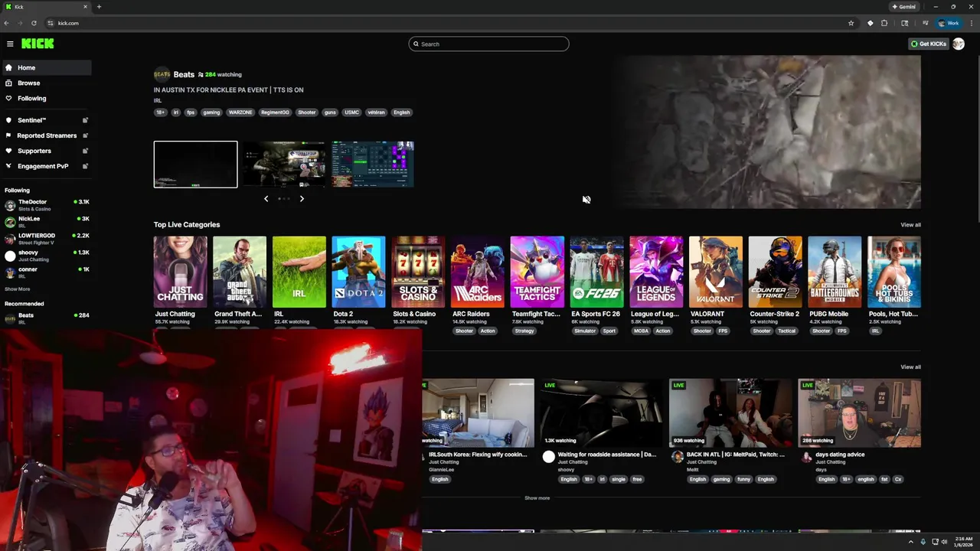Open Browse in the sidebar
Image resolution: width=980 pixels, height=551 pixels.
46,83
